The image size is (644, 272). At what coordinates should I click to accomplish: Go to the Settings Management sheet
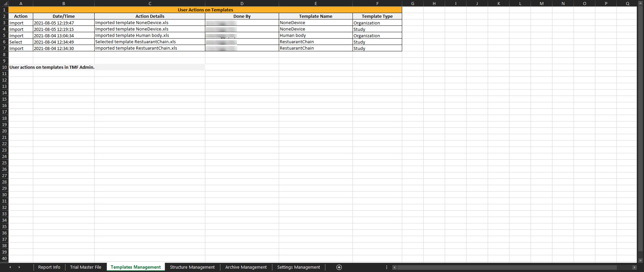click(x=299, y=267)
